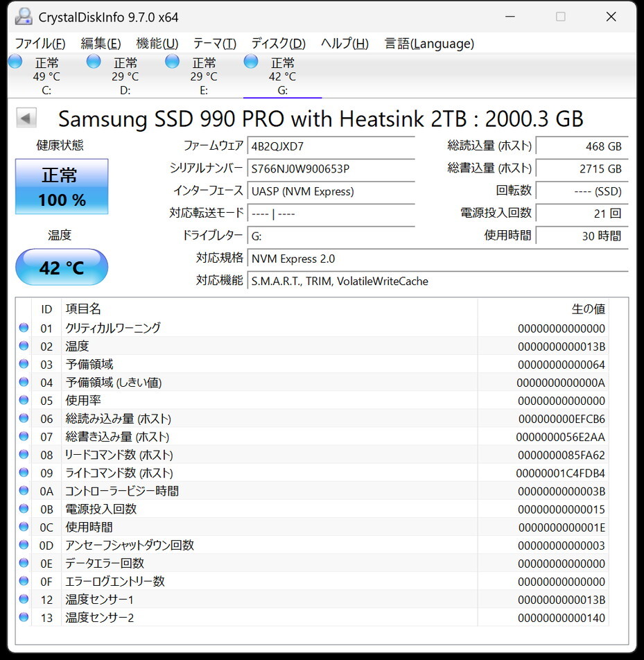Click the 42 °C temperature button
Image resolution: width=644 pixels, height=660 pixels.
62,268
